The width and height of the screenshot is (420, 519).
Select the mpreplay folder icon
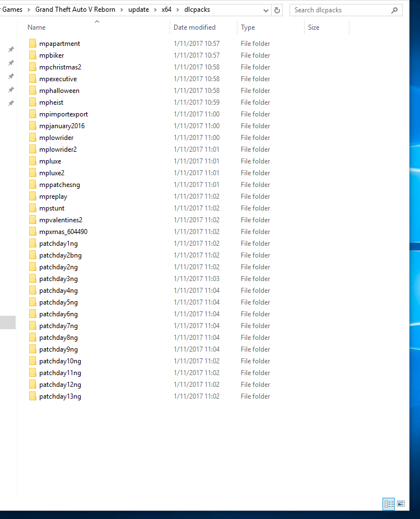(x=32, y=197)
